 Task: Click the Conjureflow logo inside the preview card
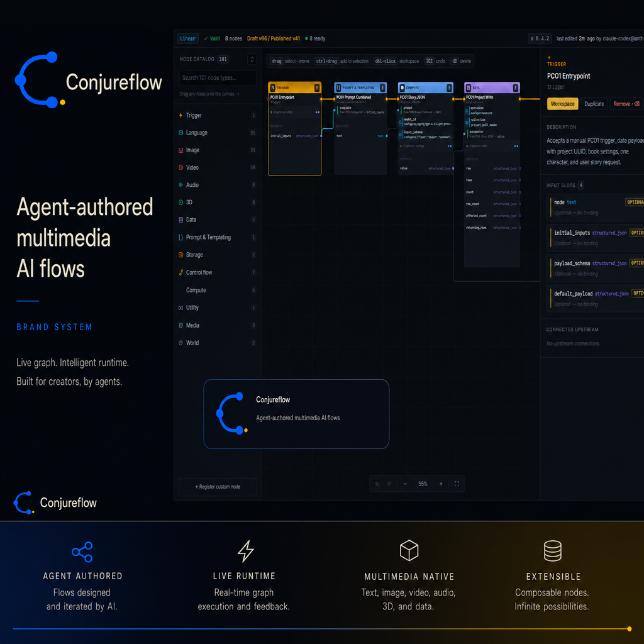(231, 414)
